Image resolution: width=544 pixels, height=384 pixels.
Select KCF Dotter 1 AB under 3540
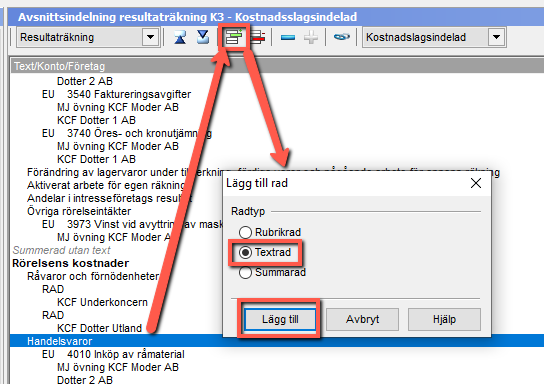point(96,120)
